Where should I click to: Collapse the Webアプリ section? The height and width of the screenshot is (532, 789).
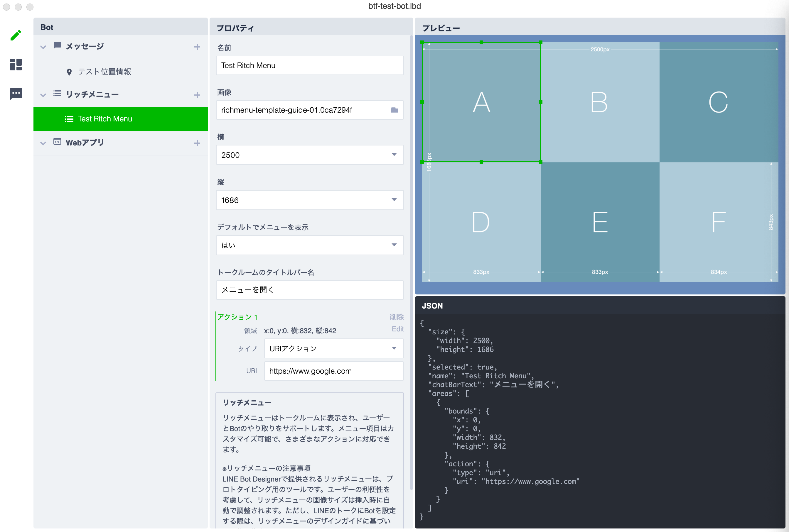(43, 143)
